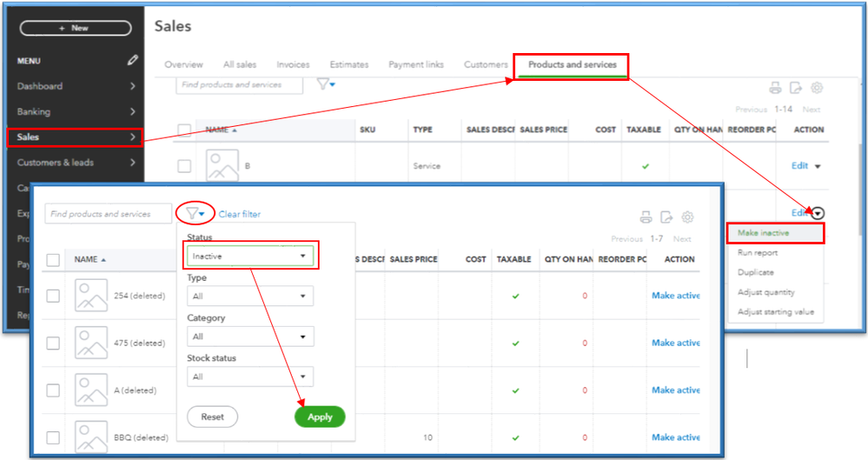Click the green Apply button
This screenshot has width=868, height=460.
click(320, 417)
